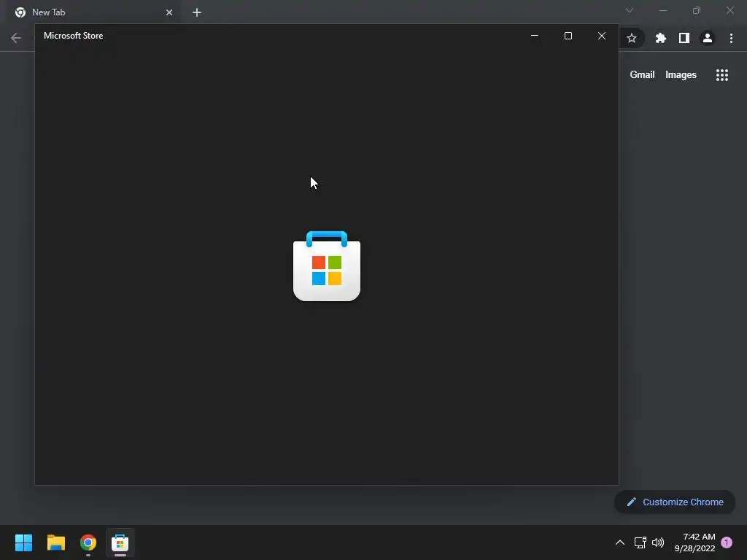The height and width of the screenshot is (560, 747).
Task: Show hidden system tray icons
Action: [x=620, y=542]
